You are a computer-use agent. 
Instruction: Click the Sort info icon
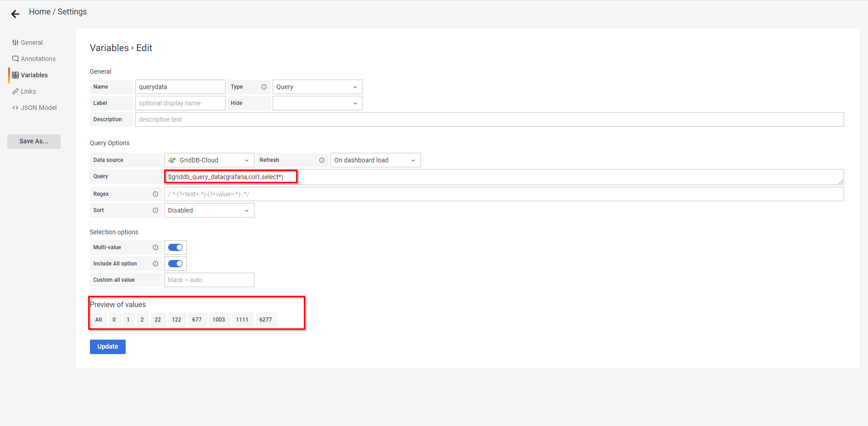tap(156, 210)
